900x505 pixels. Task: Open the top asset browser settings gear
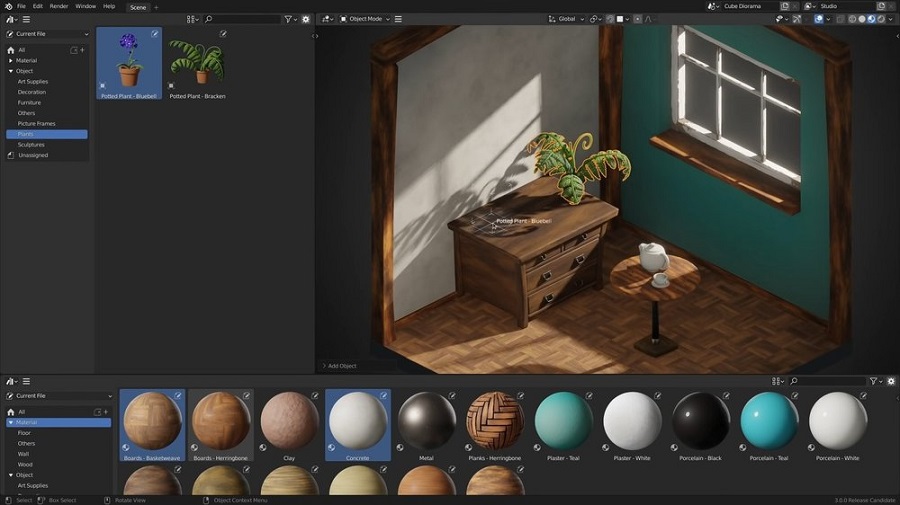pyautogui.click(x=306, y=19)
